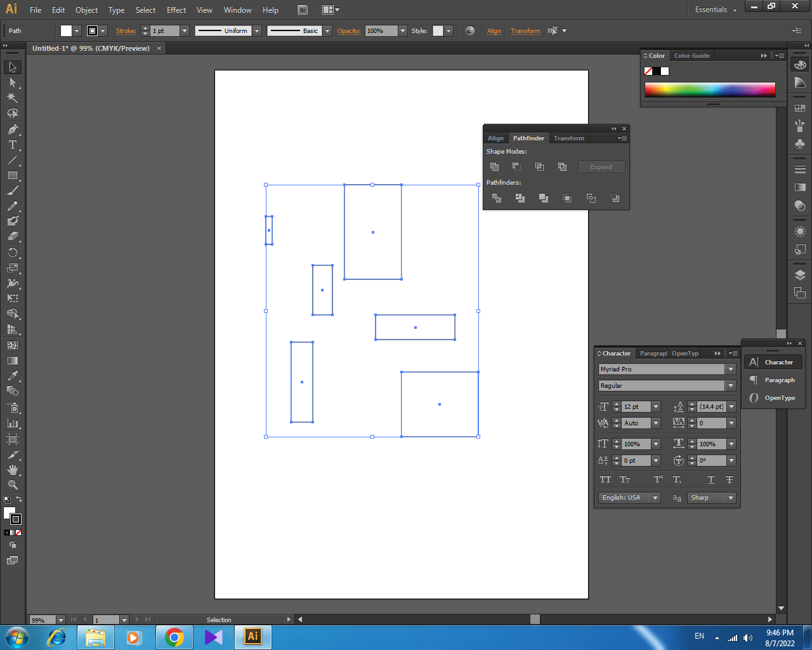
Task: Switch to the Transform tab
Action: [569, 138]
